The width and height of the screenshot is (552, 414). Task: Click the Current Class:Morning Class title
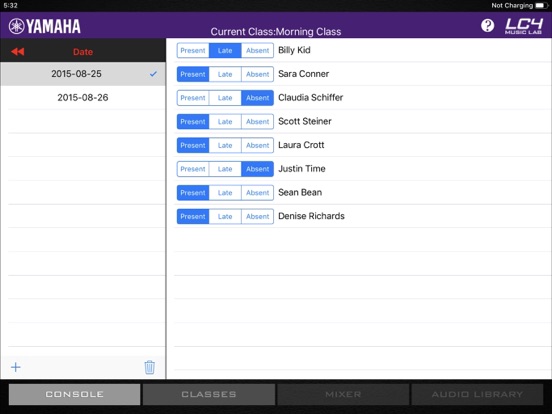click(276, 32)
